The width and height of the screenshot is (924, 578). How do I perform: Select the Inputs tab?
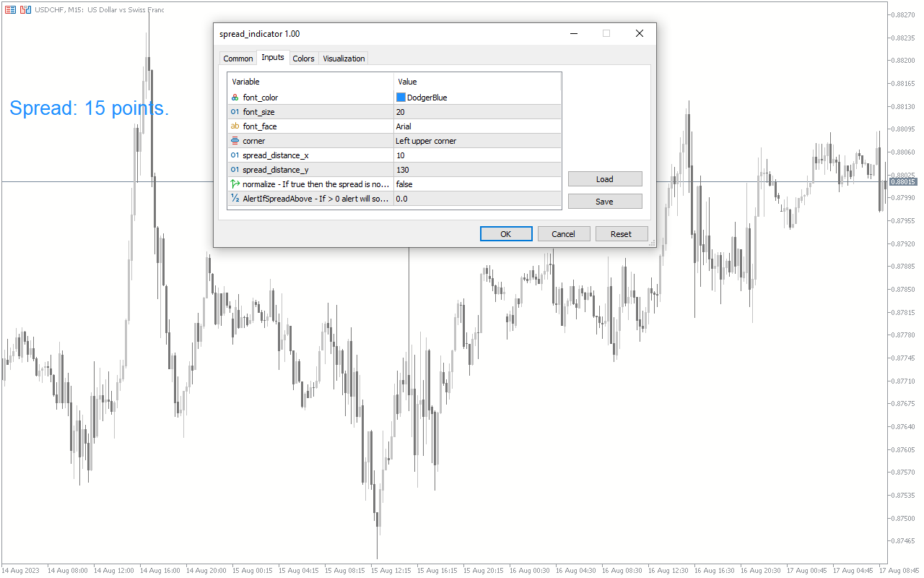tap(273, 57)
